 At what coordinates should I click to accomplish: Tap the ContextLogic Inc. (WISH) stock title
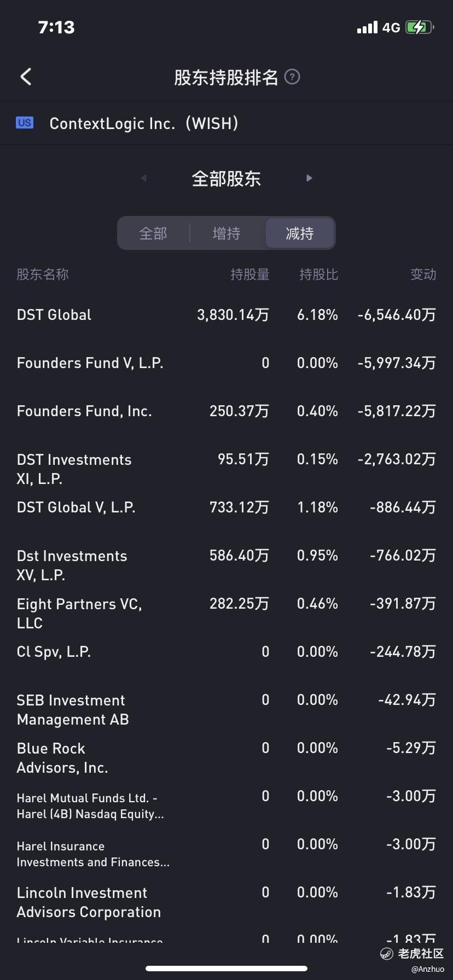[144, 124]
